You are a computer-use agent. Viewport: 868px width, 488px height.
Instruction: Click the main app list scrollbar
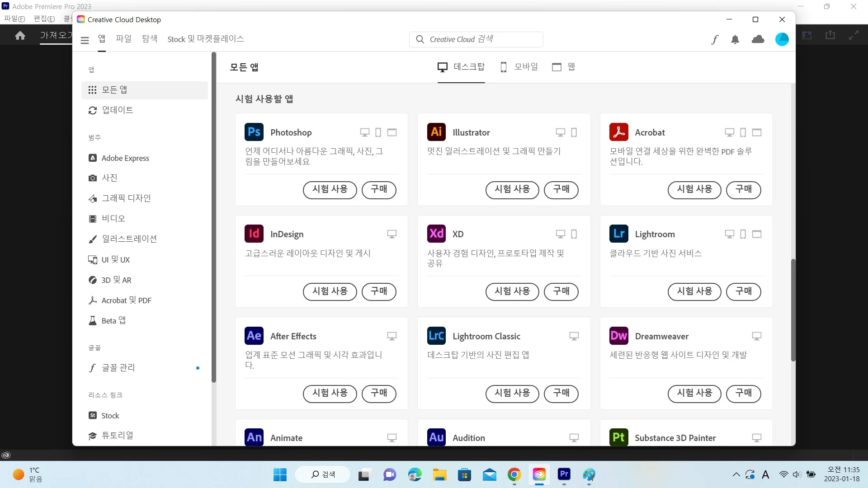point(793,310)
